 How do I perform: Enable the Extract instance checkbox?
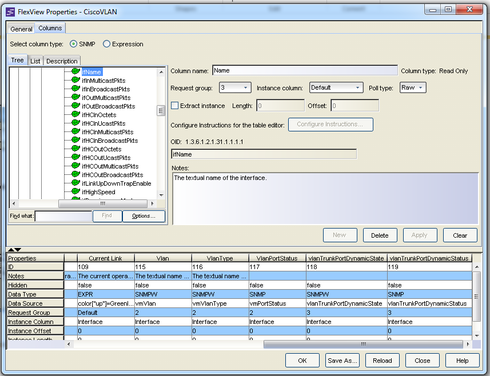(x=175, y=106)
